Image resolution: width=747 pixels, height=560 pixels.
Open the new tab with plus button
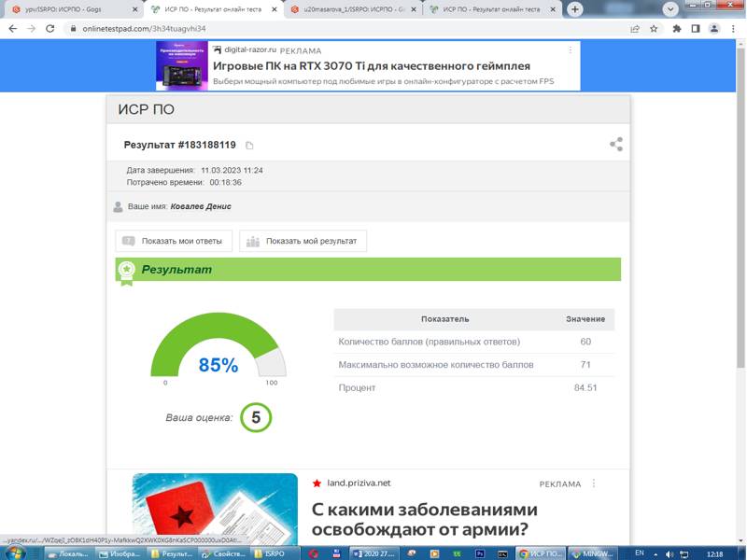coord(575,9)
